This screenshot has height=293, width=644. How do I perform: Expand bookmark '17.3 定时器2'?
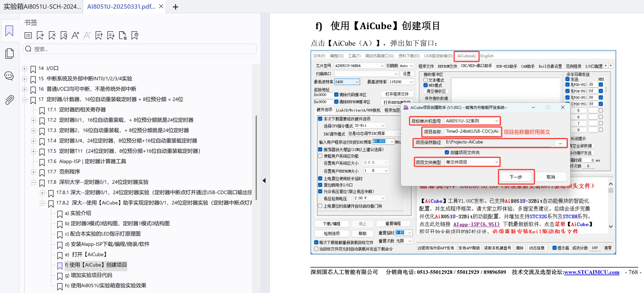pyautogui.click(x=33, y=131)
